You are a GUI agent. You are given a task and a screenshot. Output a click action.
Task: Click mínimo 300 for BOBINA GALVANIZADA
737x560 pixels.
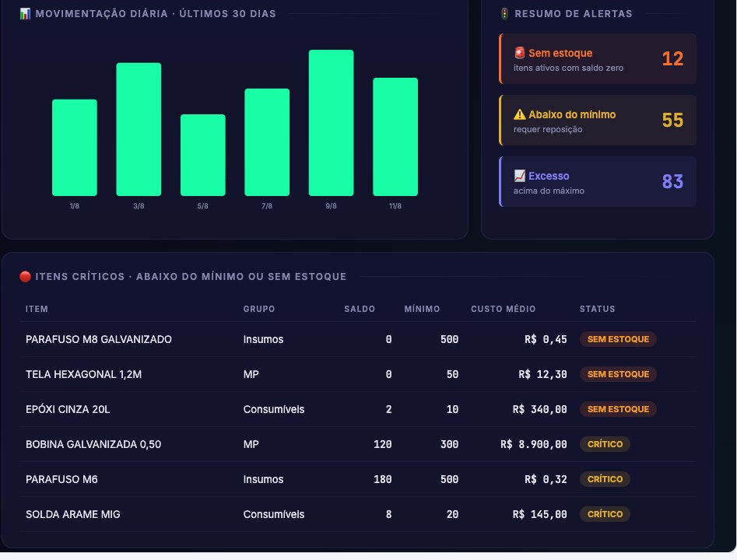pos(449,444)
